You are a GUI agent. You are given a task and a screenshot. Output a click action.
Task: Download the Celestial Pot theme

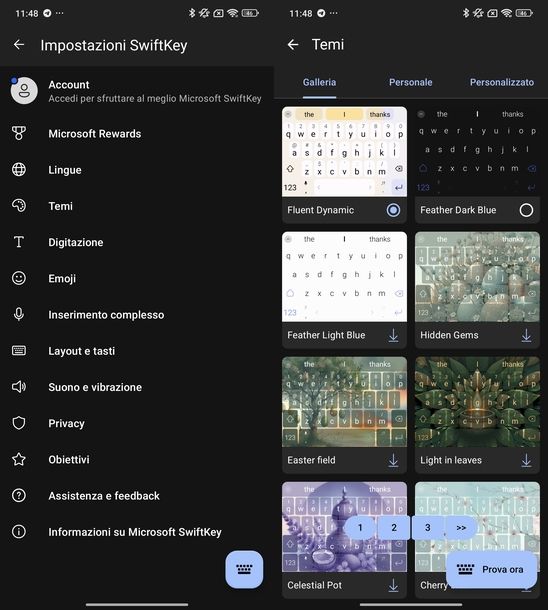tap(394, 585)
